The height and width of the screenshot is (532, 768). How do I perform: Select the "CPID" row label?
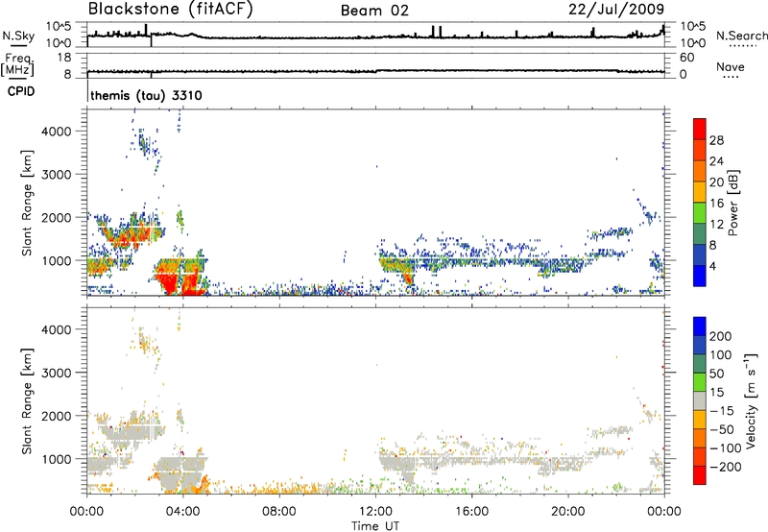(x=21, y=91)
